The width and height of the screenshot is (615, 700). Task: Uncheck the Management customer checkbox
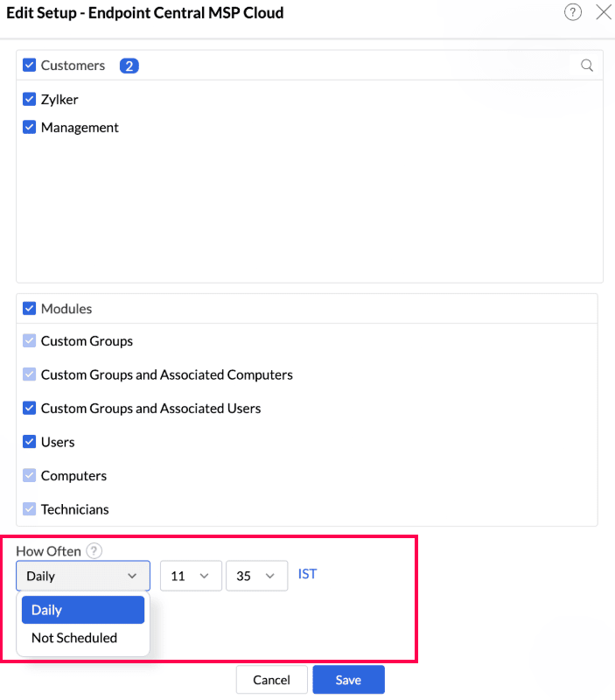point(30,128)
